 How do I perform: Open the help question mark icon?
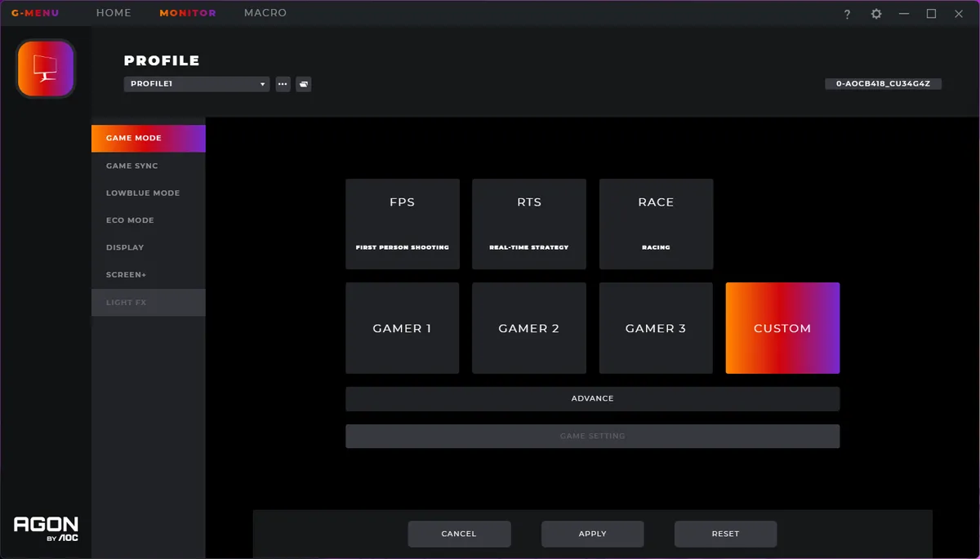pyautogui.click(x=848, y=14)
